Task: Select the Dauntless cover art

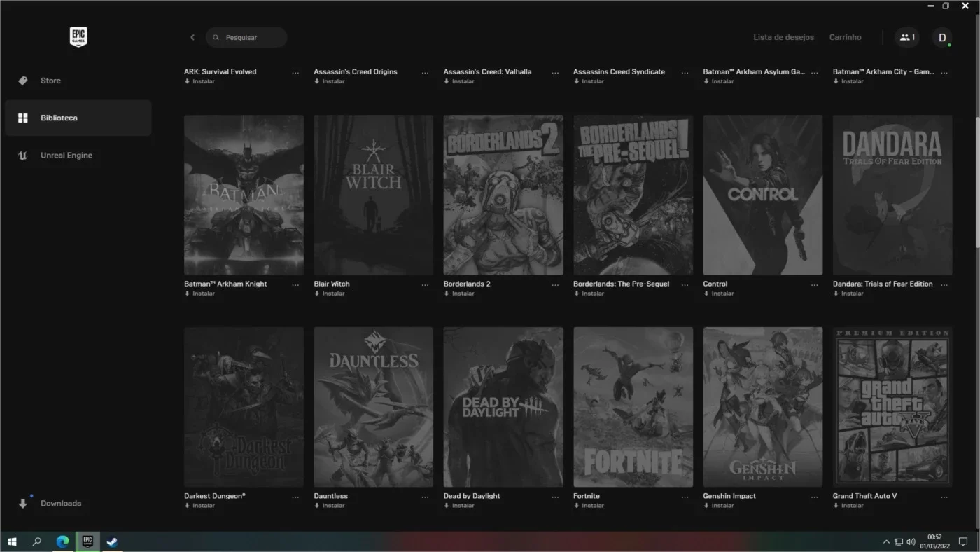Action: coord(374,407)
